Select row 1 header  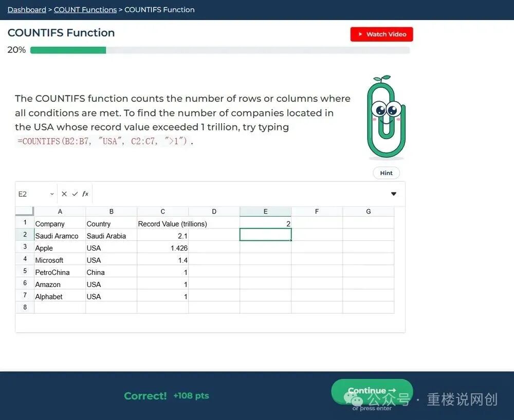[25, 223]
